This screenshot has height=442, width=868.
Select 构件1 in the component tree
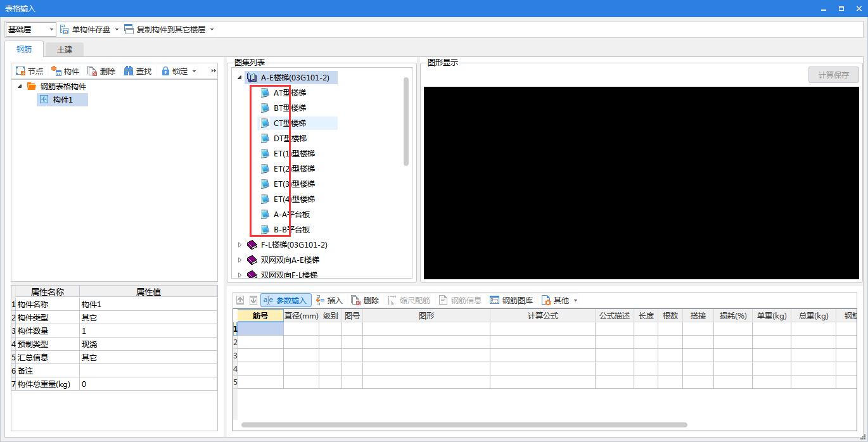click(x=63, y=99)
